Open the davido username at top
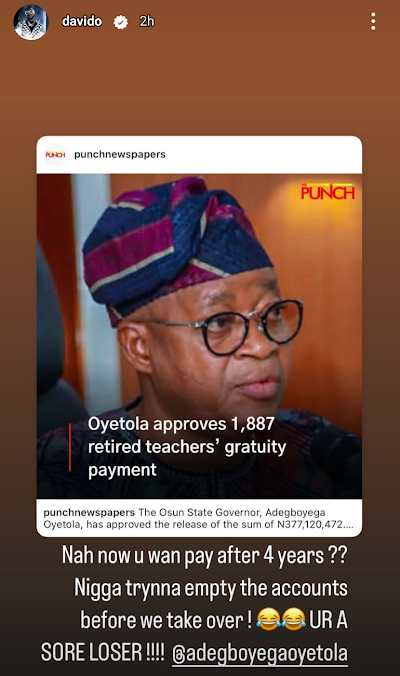 [x=82, y=21]
